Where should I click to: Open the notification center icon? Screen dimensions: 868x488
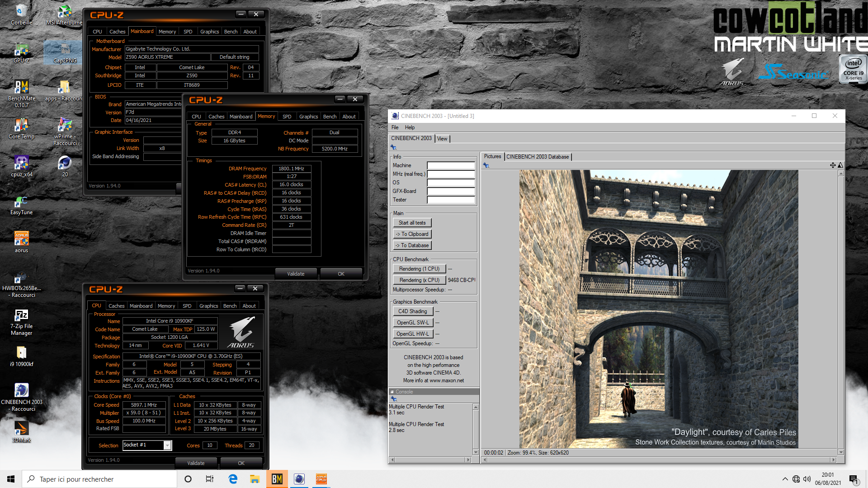pos(854,479)
